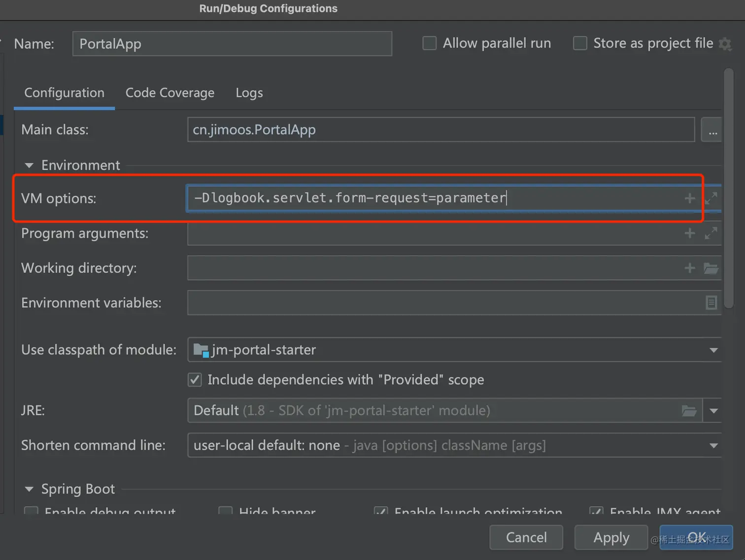Collapse the Spring Boot section
The height and width of the screenshot is (560, 745).
[29, 489]
